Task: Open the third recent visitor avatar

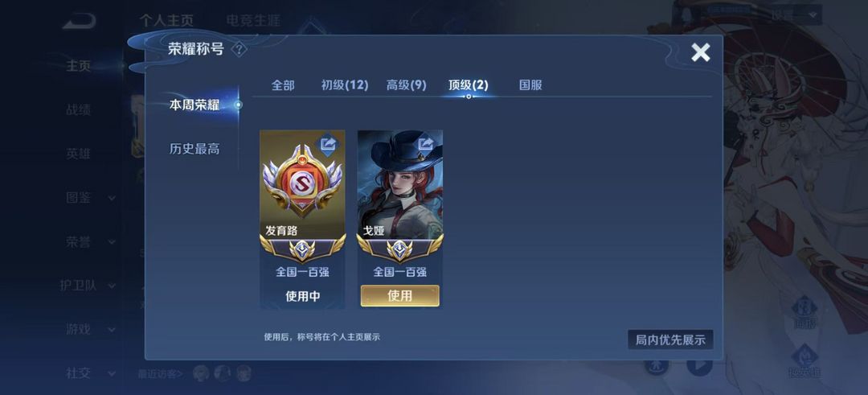Action: click(244, 372)
